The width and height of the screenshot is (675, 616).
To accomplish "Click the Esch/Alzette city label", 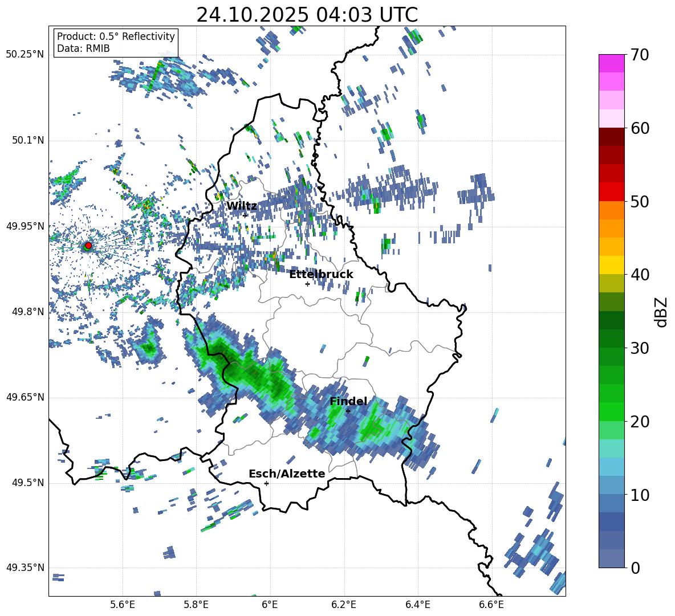I will click(287, 474).
